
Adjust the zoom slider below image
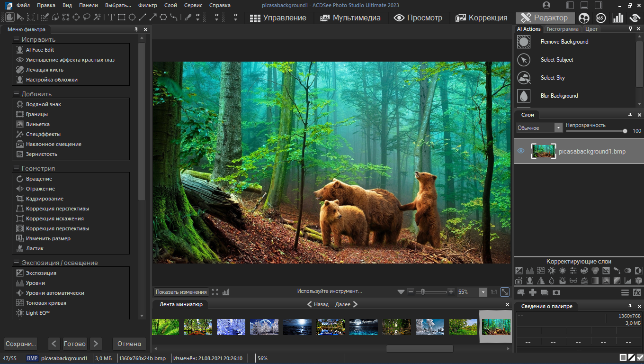(x=431, y=292)
